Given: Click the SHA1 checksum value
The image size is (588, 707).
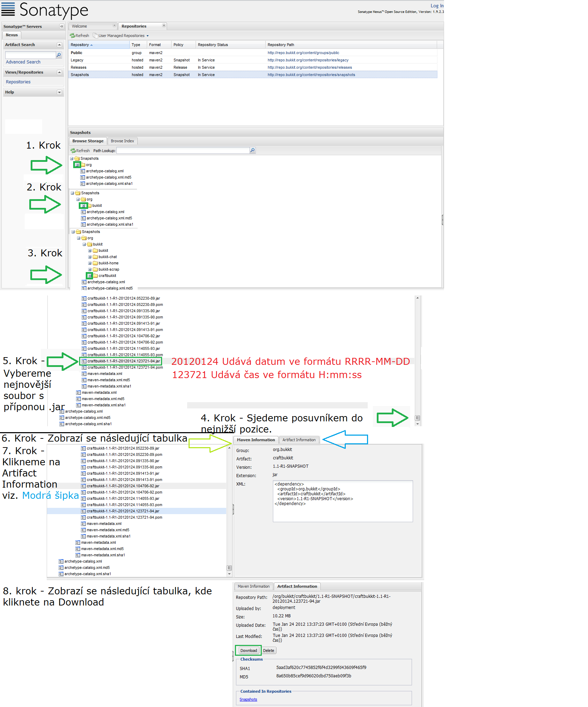Looking at the screenshot, I should (x=321, y=667).
